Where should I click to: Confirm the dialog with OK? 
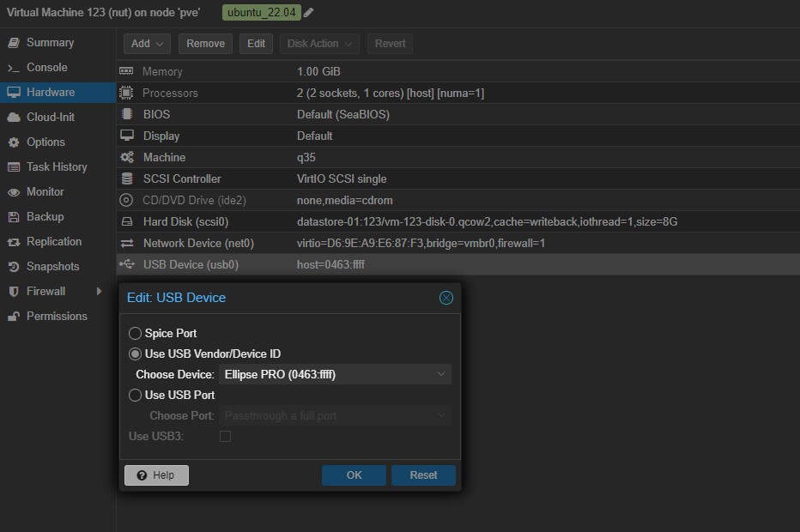pyautogui.click(x=354, y=475)
